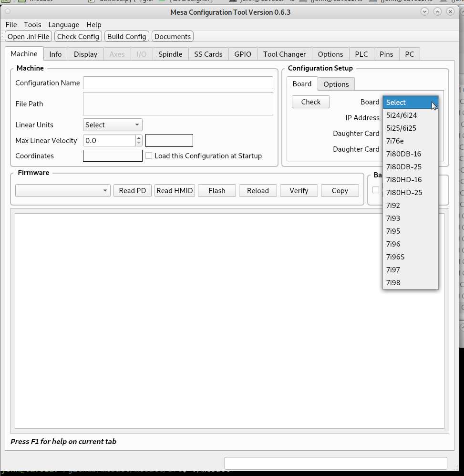Switch to the PC tab
Image resolution: width=464 pixels, height=476 pixels.
409,54
